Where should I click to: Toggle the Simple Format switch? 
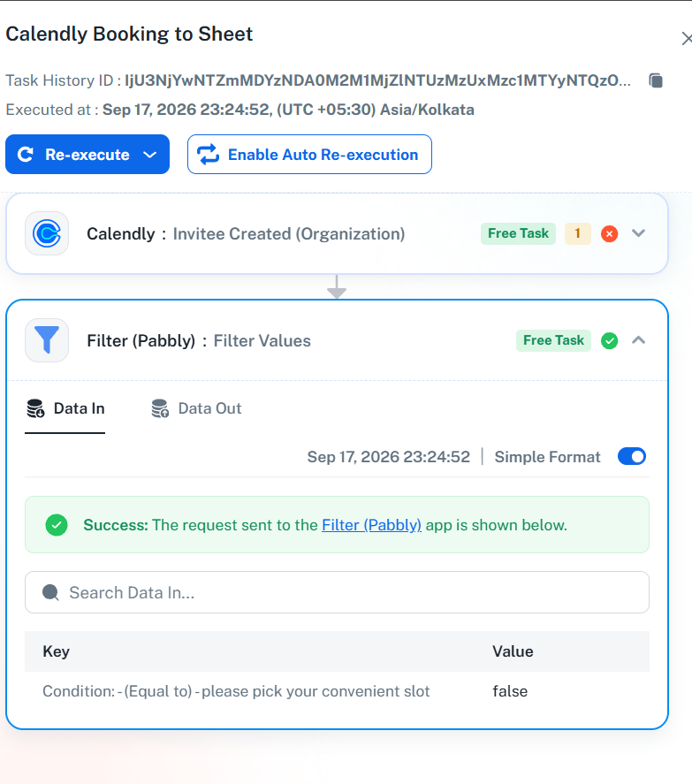[x=632, y=456]
